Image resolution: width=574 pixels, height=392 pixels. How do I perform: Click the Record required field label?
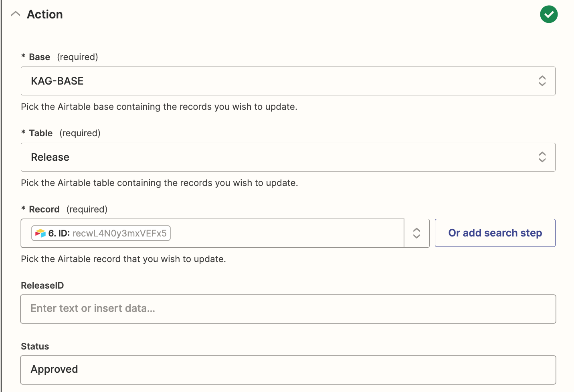click(44, 209)
